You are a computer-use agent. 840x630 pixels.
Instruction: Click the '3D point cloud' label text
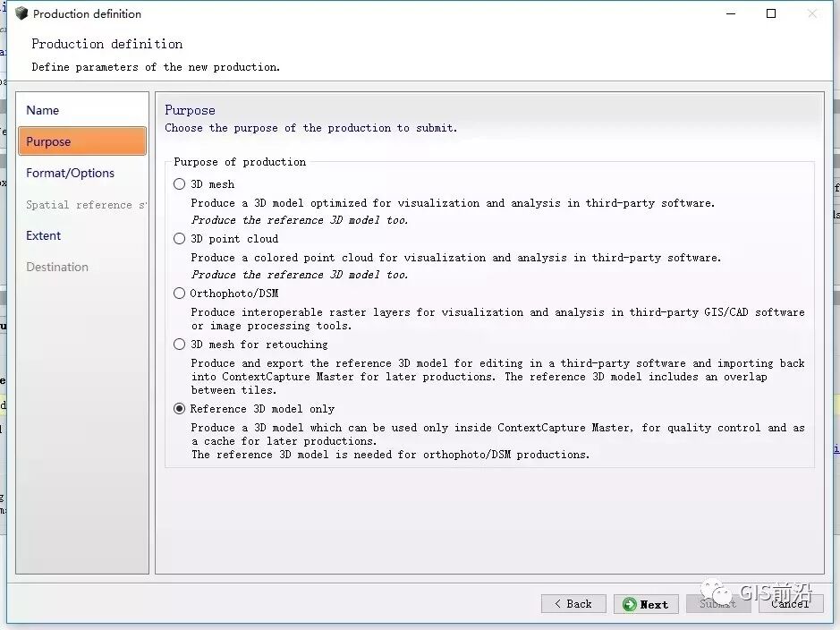coord(234,239)
